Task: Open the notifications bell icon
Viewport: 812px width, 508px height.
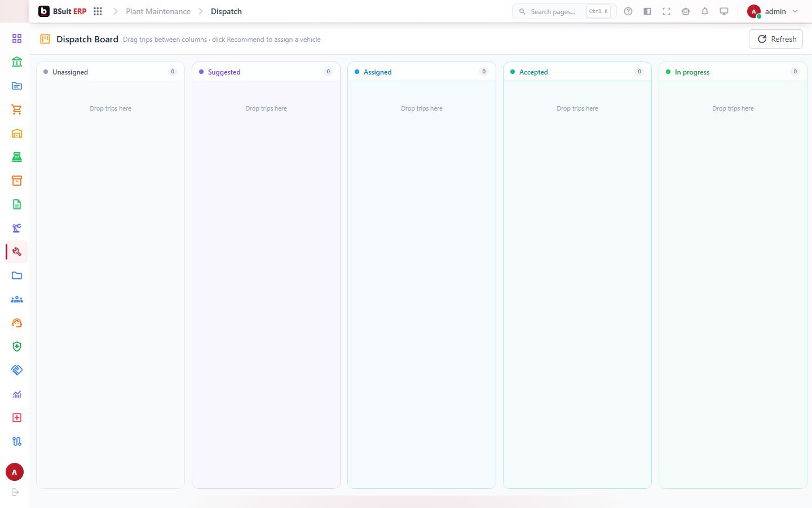Action: point(705,11)
